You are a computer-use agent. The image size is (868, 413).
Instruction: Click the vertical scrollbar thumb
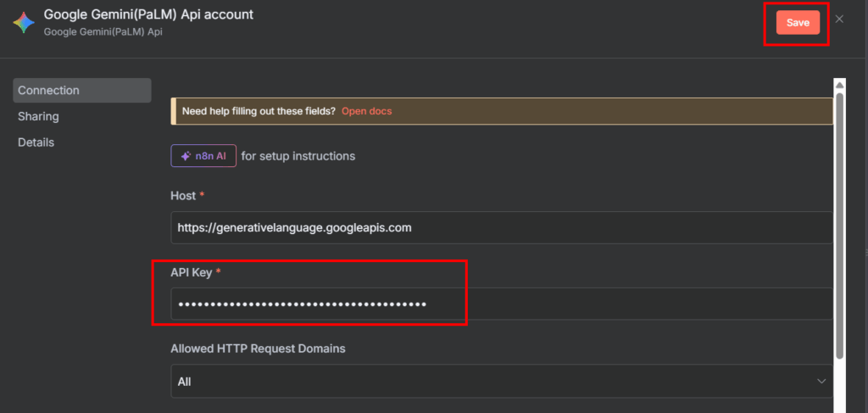(x=839, y=226)
